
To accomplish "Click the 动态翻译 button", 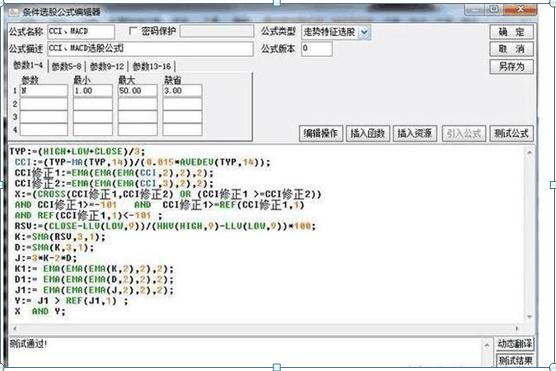I will pyautogui.click(x=515, y=343).
